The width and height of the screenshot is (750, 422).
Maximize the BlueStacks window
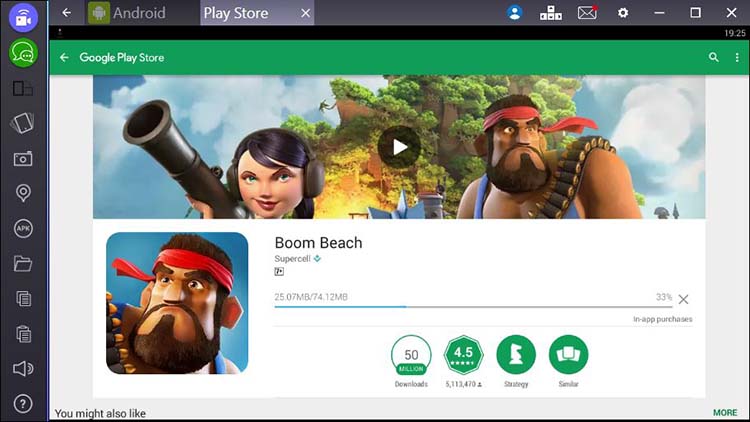pos(695,13)
